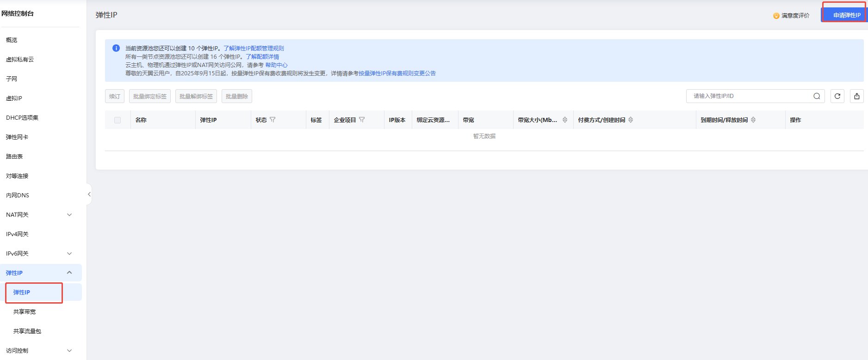
Task: Collapse the 弹性IP menu group
Action: pos(69,273)
